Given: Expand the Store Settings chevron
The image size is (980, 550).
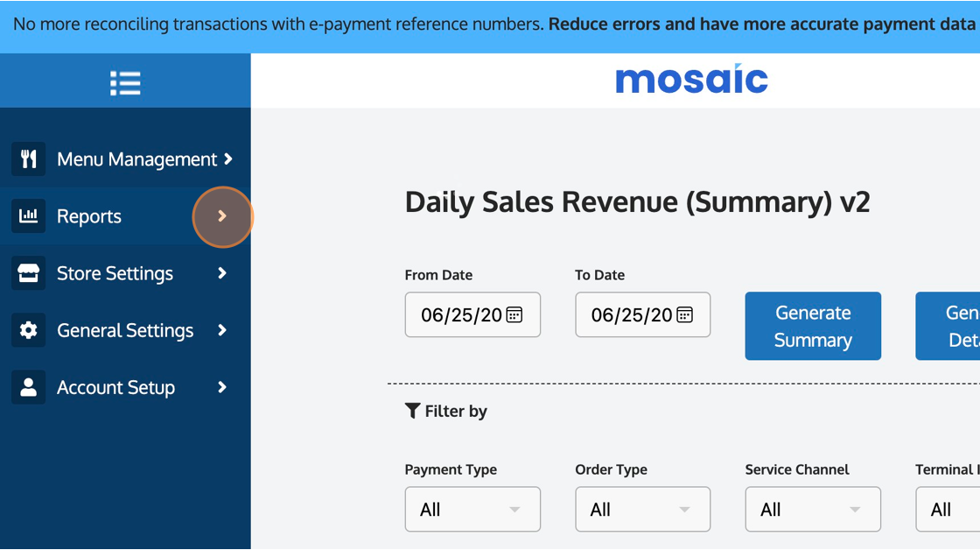Looking at the screenshot, I should 222,273.
